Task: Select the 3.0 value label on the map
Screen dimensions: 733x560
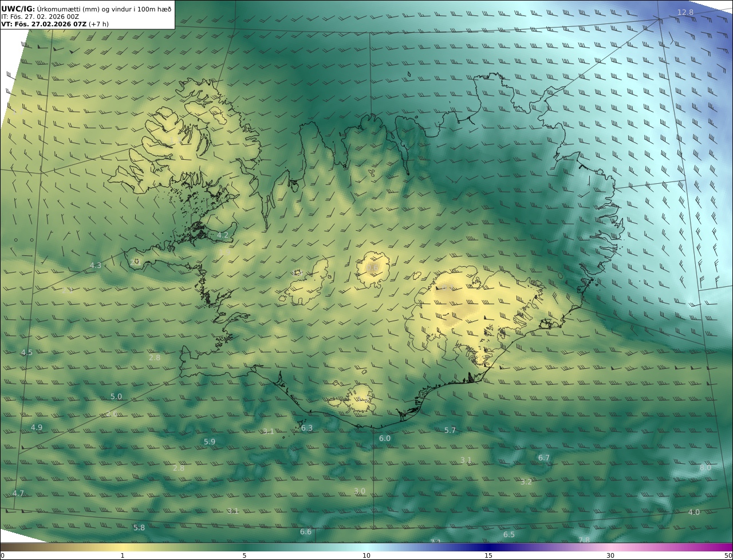Action: [360, 491]
